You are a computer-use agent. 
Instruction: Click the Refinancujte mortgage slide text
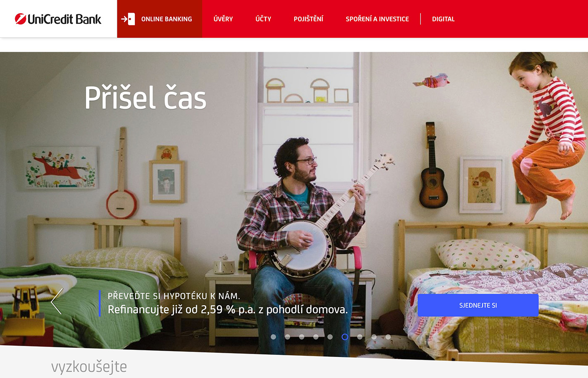(228, 310)
